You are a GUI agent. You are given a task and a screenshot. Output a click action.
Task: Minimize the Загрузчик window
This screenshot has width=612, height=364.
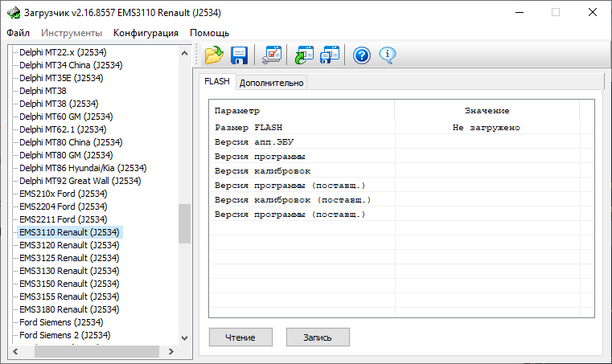(520, 13)
